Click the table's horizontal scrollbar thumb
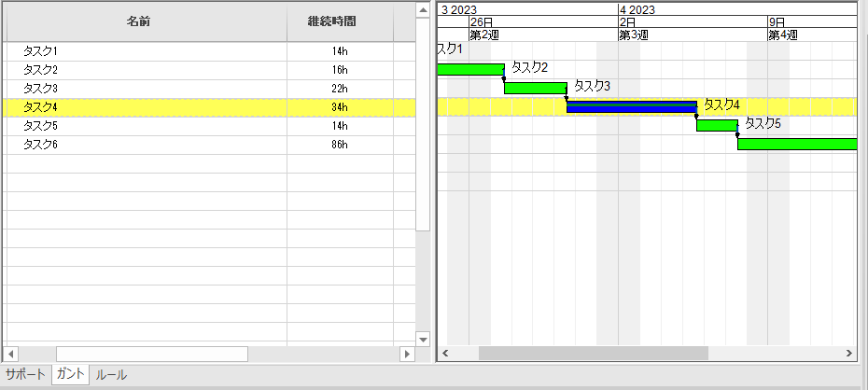868x390 pixels. click(152, 354)
